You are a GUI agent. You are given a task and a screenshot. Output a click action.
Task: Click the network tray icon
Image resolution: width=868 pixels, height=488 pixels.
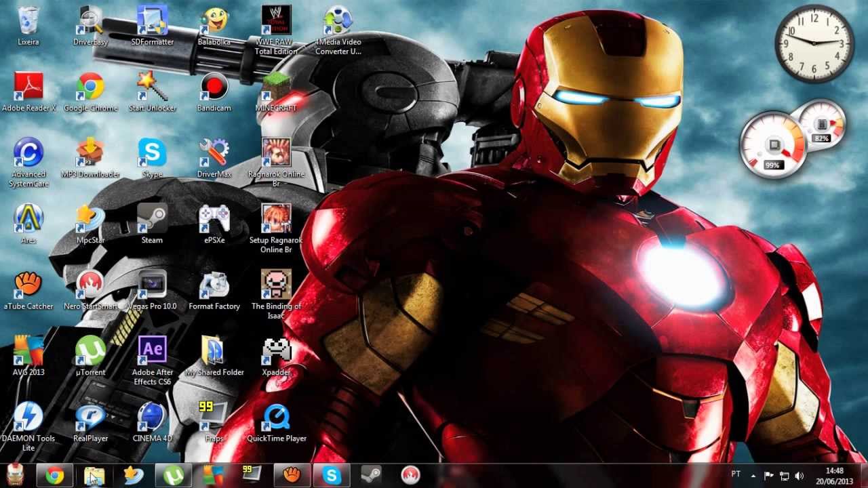click(x=784, y=475)
